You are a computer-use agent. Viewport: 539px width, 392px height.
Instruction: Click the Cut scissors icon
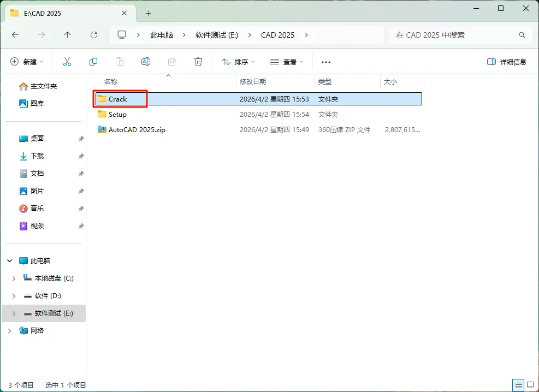pos(67,62)
